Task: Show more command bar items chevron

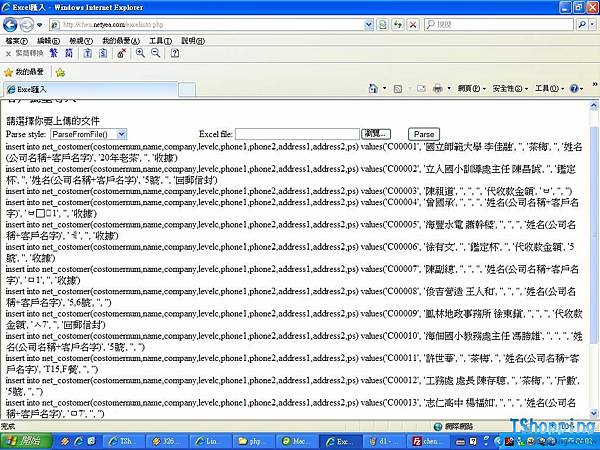Action: point(595,84)
